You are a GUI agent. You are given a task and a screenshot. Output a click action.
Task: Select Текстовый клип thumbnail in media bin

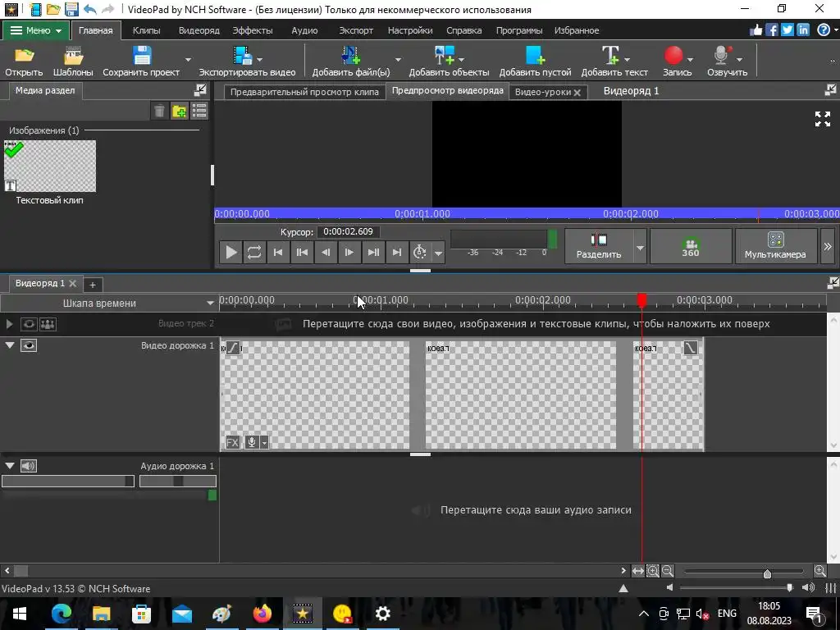pos(50,166)
